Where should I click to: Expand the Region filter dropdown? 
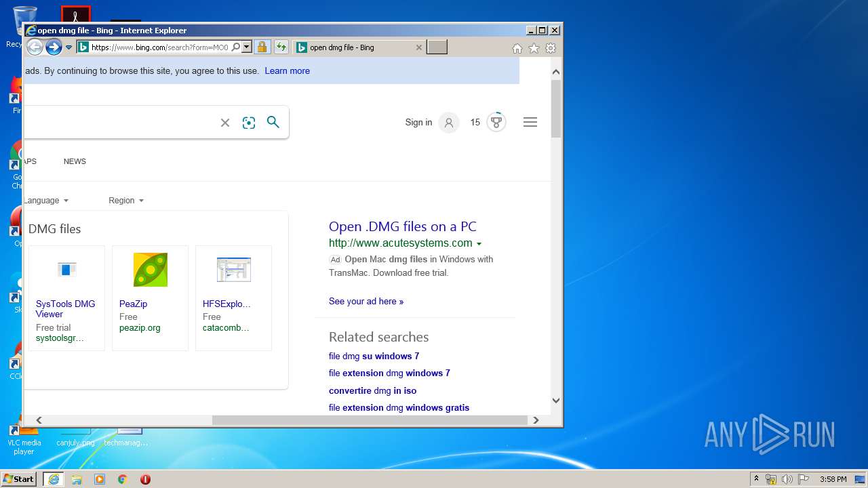click(126, 201)
